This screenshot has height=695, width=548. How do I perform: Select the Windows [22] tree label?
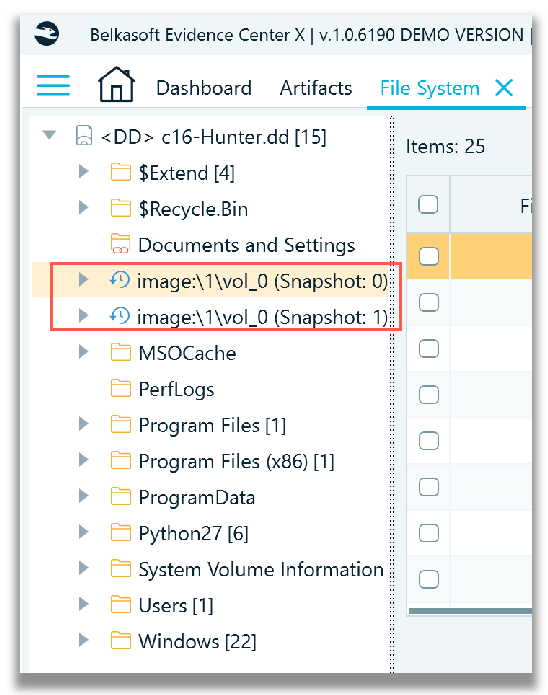pos(197,641)
